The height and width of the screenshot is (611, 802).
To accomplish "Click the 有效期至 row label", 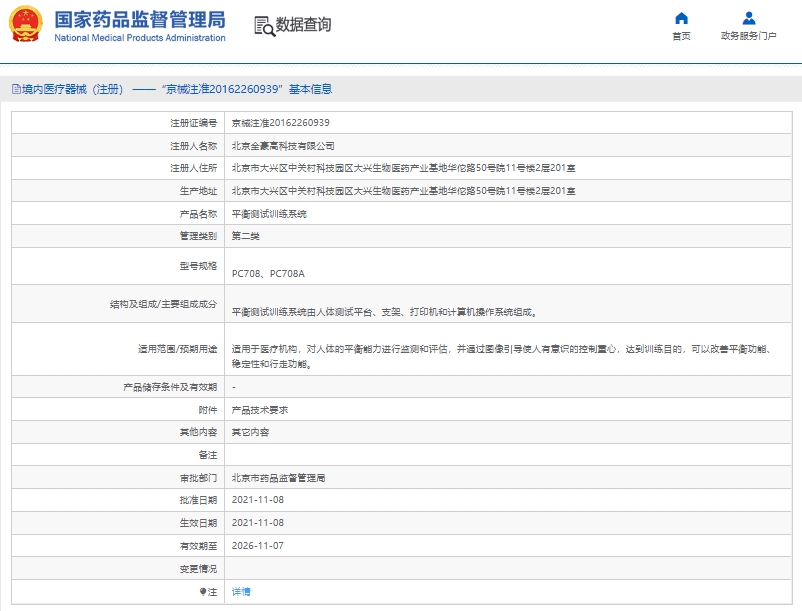I will [x=198, y=546].
